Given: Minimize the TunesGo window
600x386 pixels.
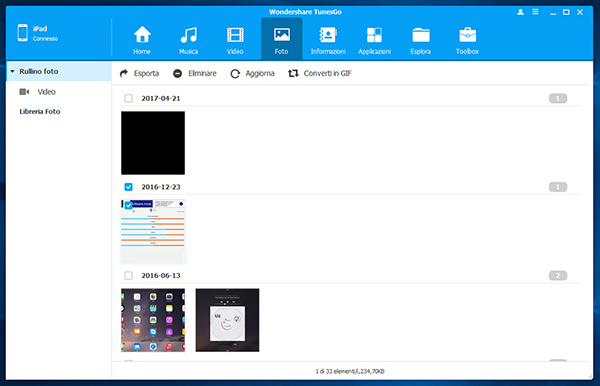Looking at the screenshot, I should (x=553, y=13).
